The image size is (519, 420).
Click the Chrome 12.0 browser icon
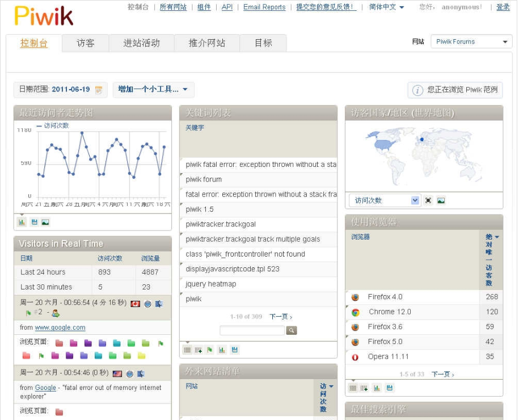(355, 312)
